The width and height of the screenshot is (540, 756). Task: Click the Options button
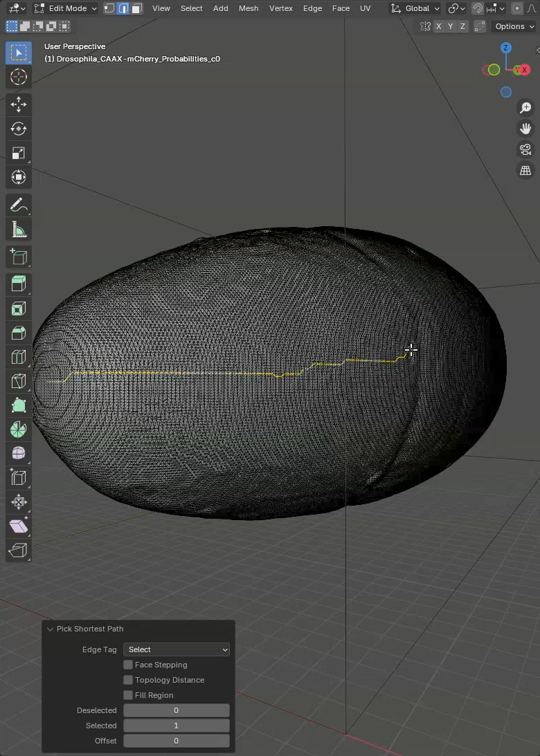click(x=514, y=26)
